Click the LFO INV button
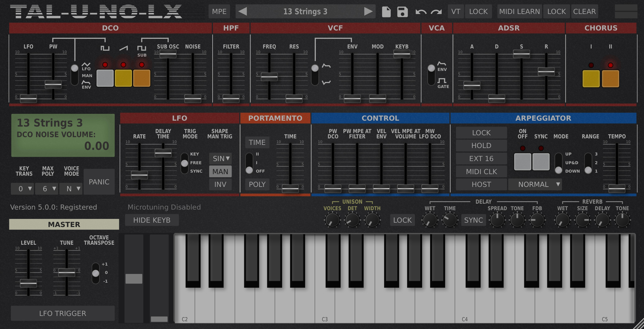 (220, 184)
